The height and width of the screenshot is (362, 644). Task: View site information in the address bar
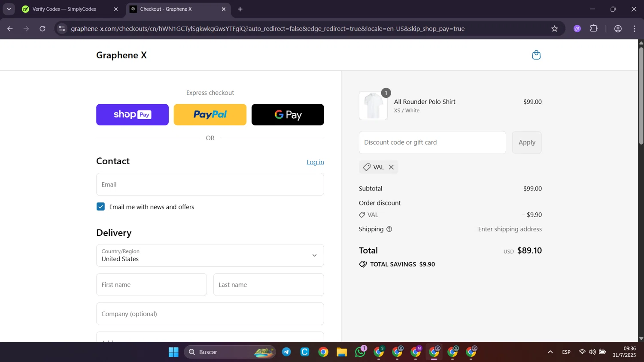tap(62, 29)
